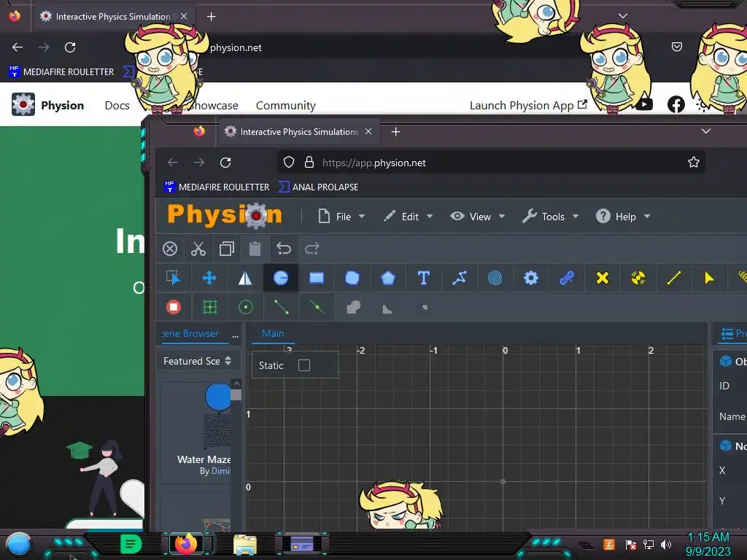The width and height of the screenshot is (747, 560).
Task: Open new tab in front Firefox window
Action: [x=395, y=131]
